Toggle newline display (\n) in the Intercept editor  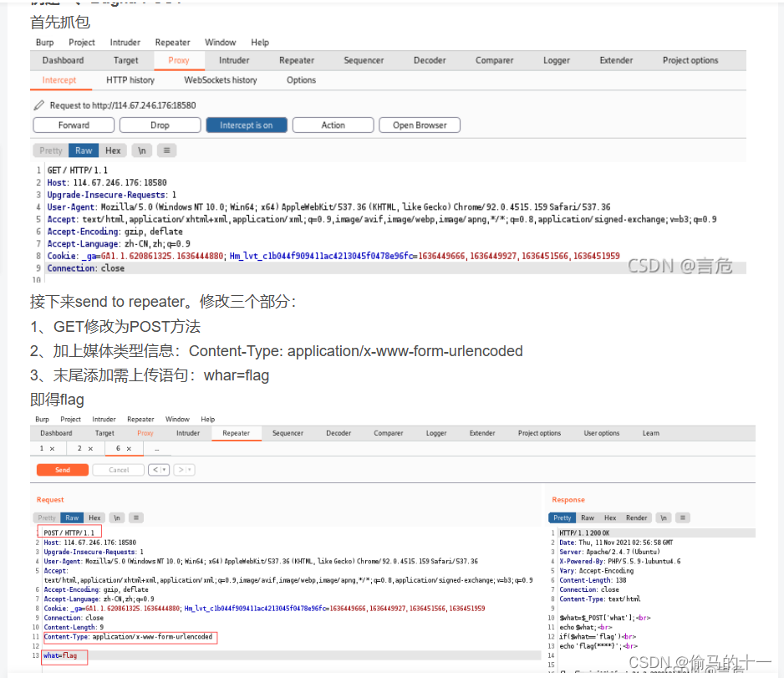coord(141,150)
